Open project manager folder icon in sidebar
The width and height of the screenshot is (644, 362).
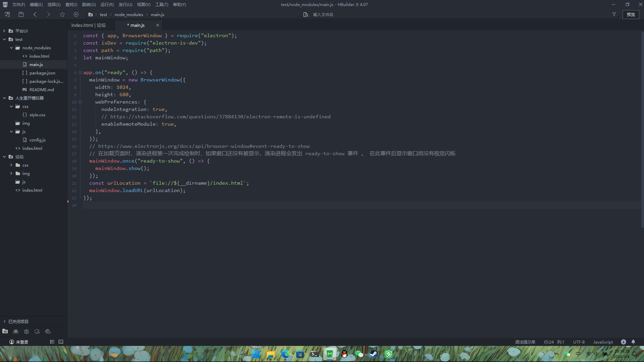coord(5,331)
